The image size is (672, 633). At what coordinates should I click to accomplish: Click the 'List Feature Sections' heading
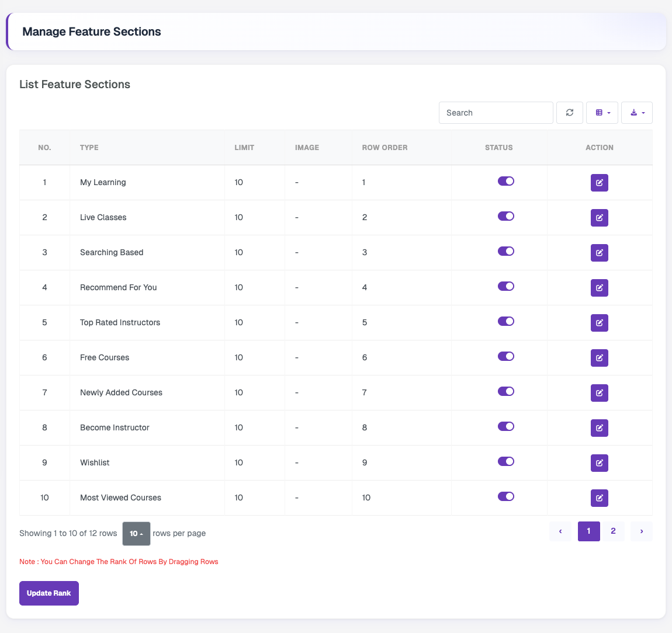point(75,84)
